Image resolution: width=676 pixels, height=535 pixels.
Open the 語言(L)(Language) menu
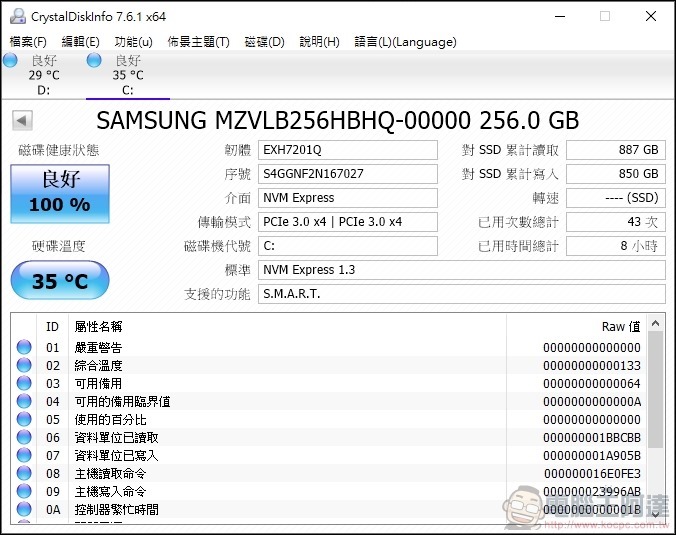[x=405, y=42]
